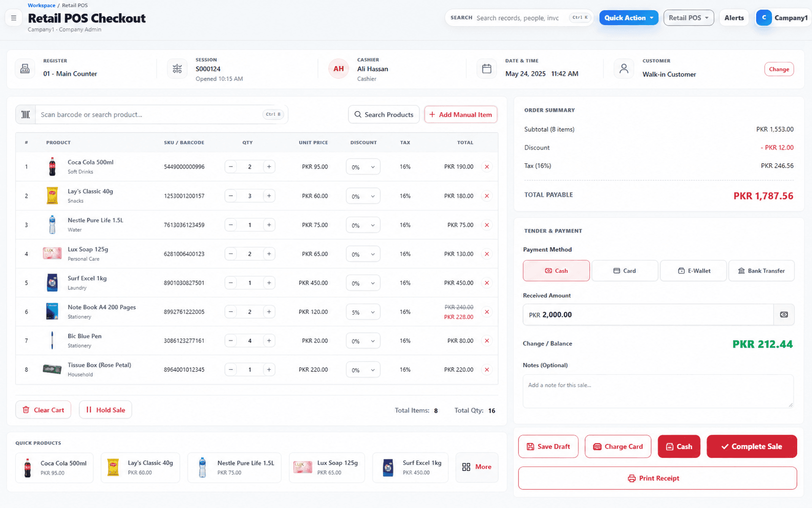Change Surf Excel discount percent
Screen dimensions: 812x508
point(363,283)
